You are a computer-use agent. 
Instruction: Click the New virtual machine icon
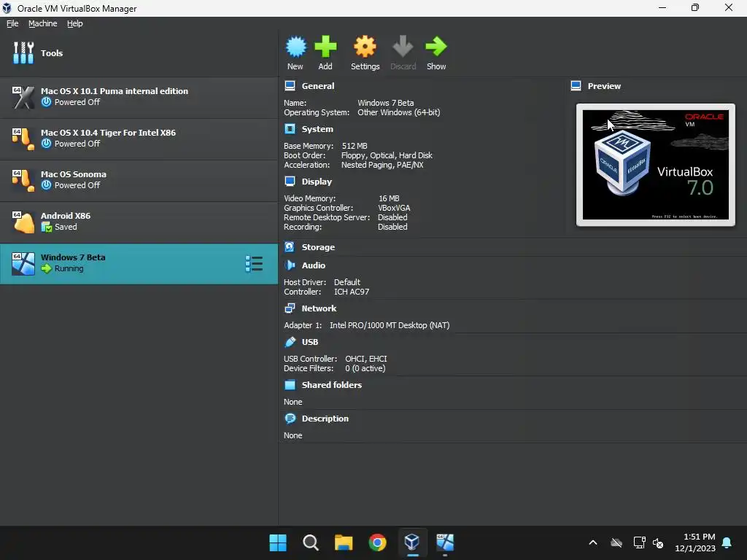tap(296, 47)
